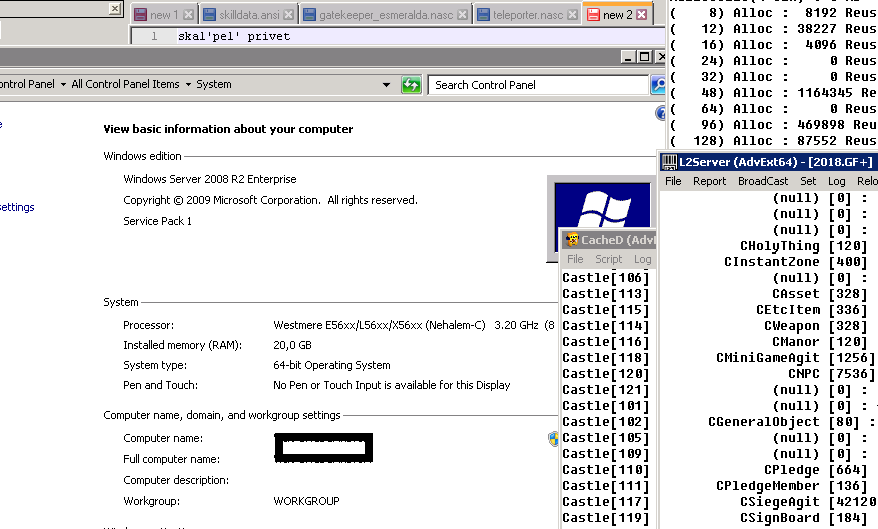Viewport: 878px width, 529px height.
Task: Open the L2Server BroadCast menu
Action: (763, 181)
